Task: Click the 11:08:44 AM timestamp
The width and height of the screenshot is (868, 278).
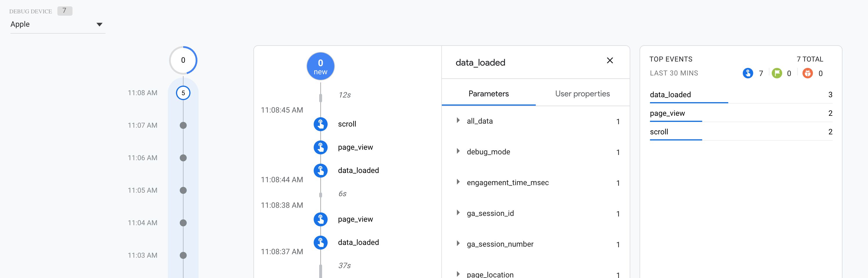Action: (282, 180)
